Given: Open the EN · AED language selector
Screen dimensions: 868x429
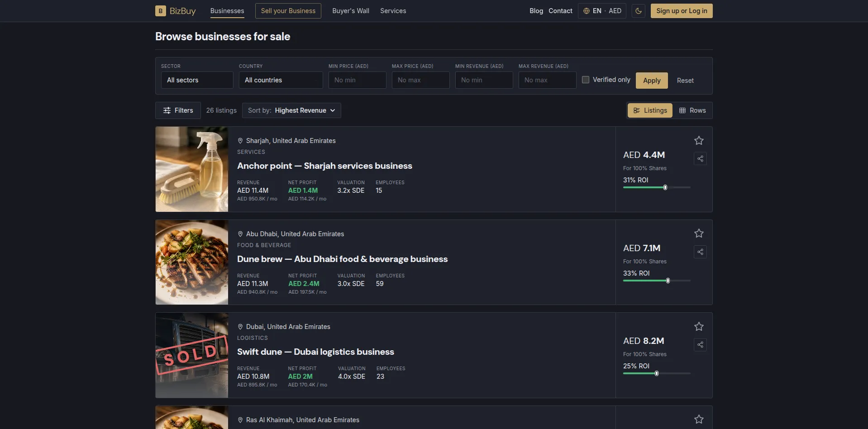Looking at the screenshot, I should click(602, 11).
